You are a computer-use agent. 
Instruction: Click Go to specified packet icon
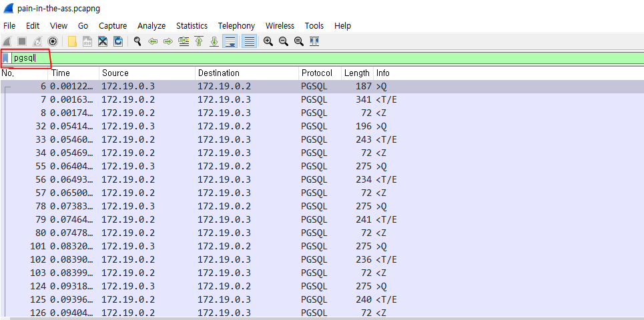(x=184, y=41)
